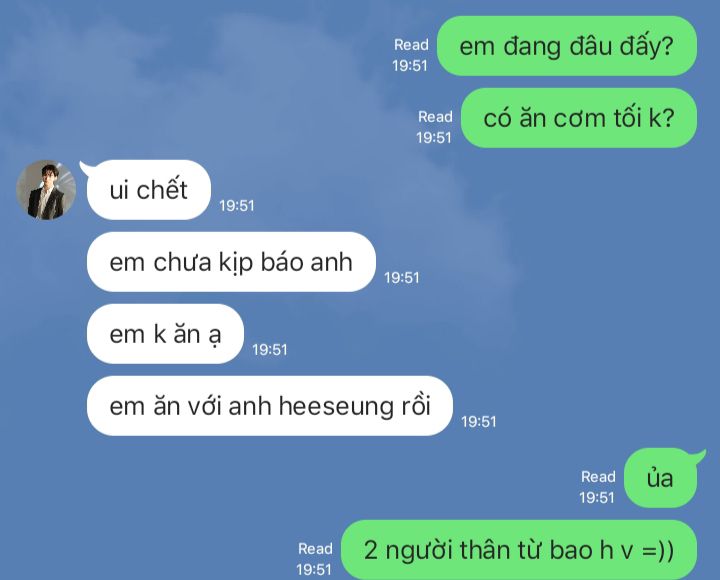Click the Read label beside 'em đang đâu đấy?'
This screenshot has width=720, height=580.
[411, 45]
